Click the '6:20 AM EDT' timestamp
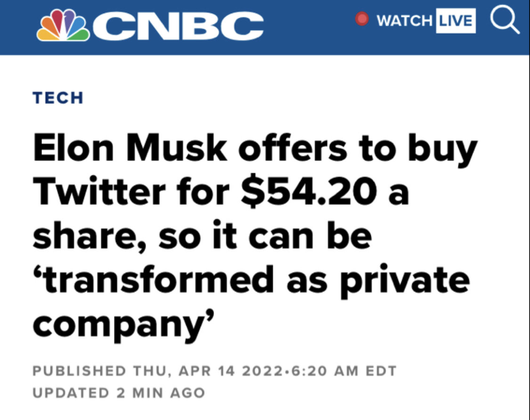Viewport: 530px width, 420px height. [x=343, y=371]
